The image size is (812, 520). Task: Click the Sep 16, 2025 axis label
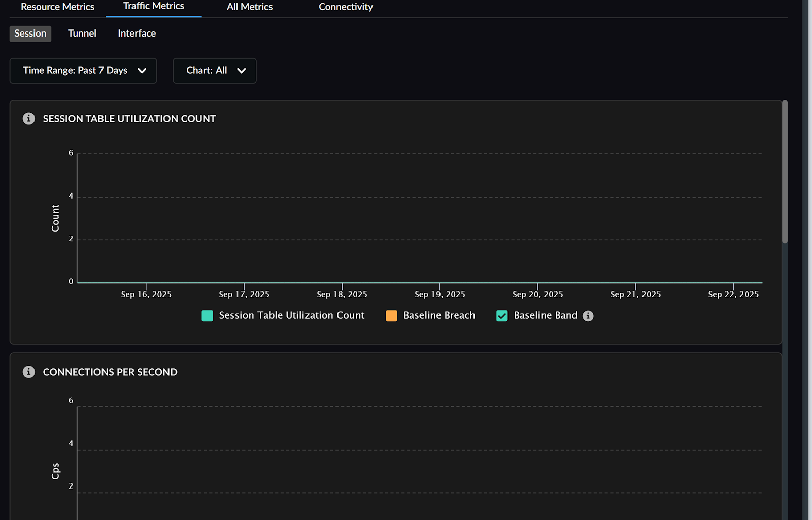tap(146, 295)
